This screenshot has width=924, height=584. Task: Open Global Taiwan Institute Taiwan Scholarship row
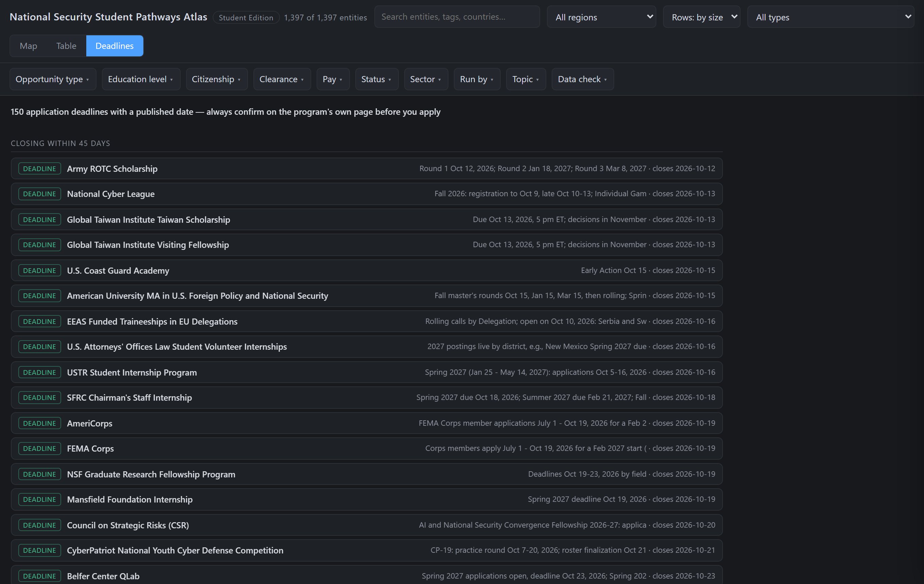click(367, 220)
